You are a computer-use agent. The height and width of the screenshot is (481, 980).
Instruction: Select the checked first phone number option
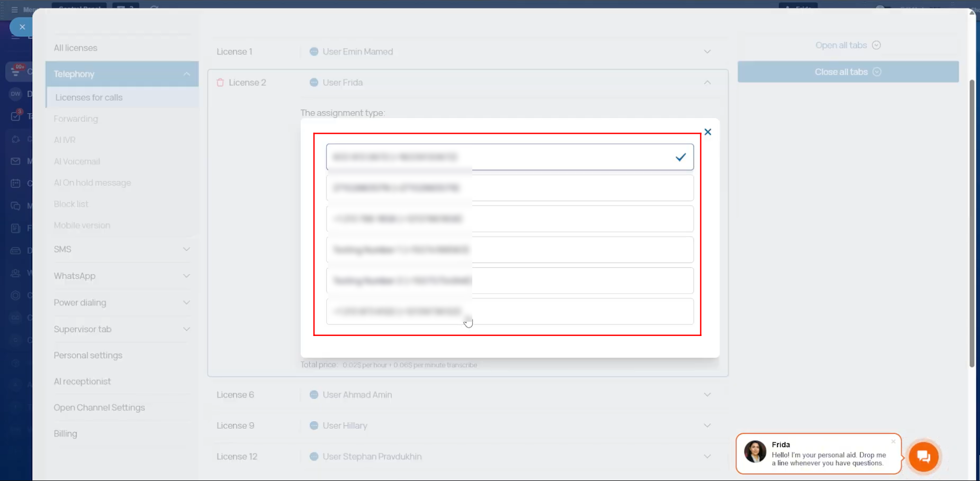click(x=509, y=157)
